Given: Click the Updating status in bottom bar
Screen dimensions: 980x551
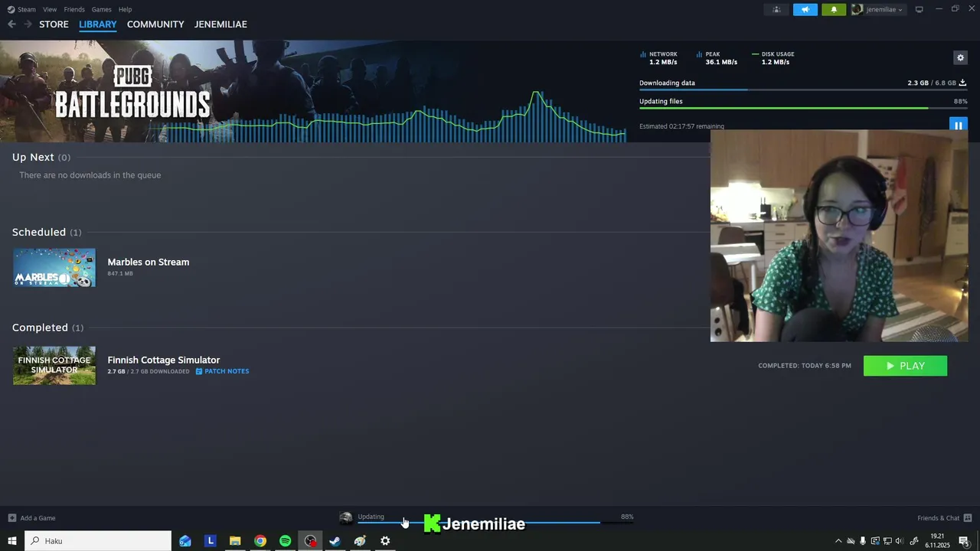Looking at the screenshot, I should click(371, 517).
